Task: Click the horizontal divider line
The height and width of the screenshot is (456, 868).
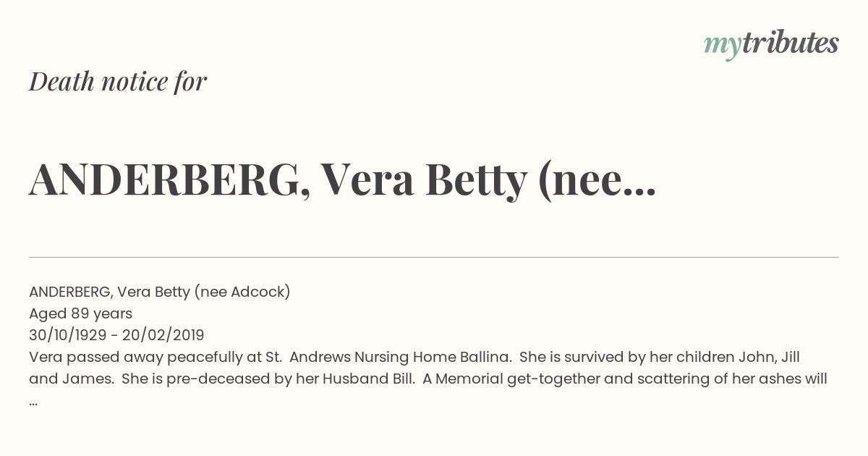Action: (x=434, y=257)
